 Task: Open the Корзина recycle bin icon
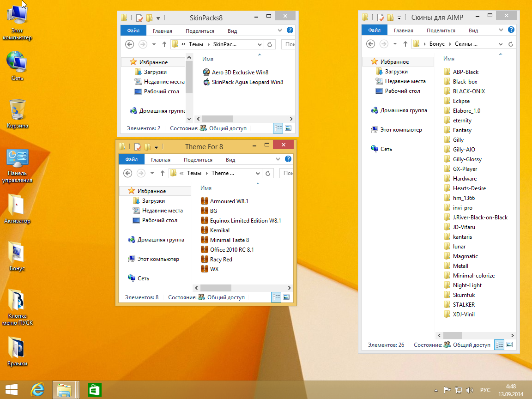coord(17,114)
